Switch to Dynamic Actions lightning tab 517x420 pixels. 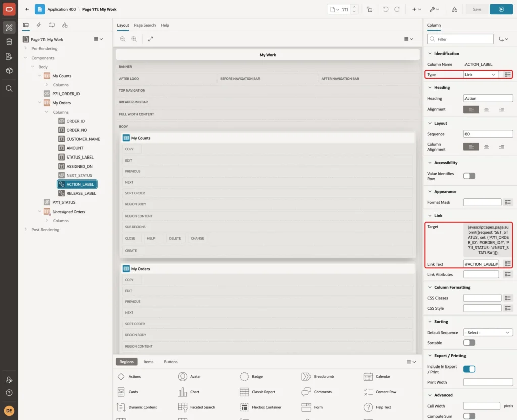[38, 25]
